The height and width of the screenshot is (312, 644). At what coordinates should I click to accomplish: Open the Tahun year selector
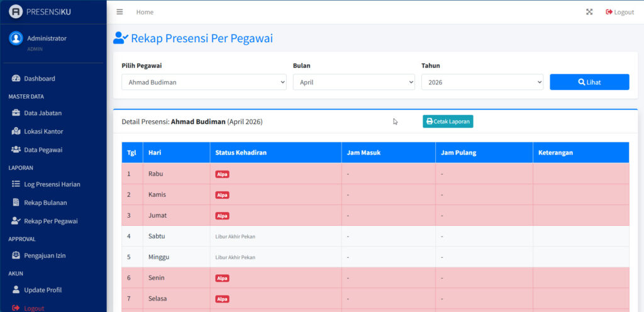(x=482, y=82)
